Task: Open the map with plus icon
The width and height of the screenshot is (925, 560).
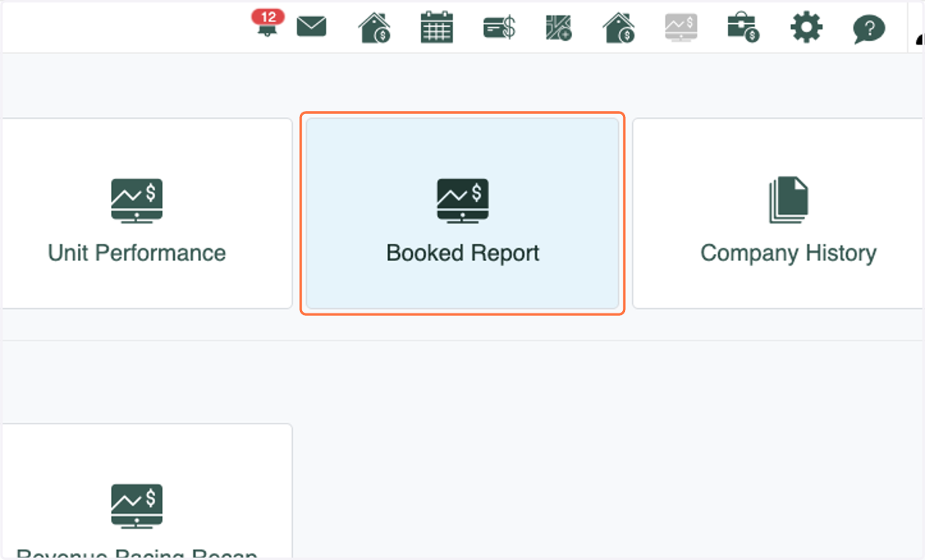Action: (558, 29)
